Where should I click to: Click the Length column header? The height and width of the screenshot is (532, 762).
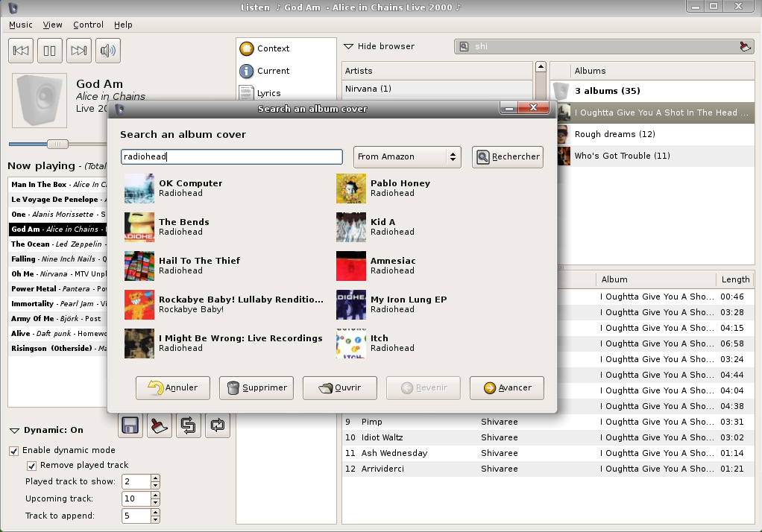click(x=735, y=279)
